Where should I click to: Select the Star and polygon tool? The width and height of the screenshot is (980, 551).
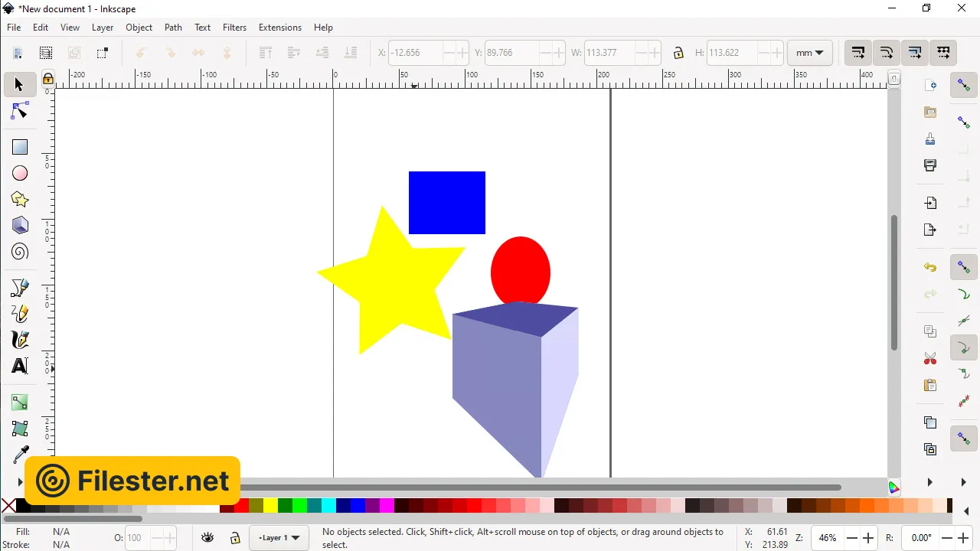20,199
